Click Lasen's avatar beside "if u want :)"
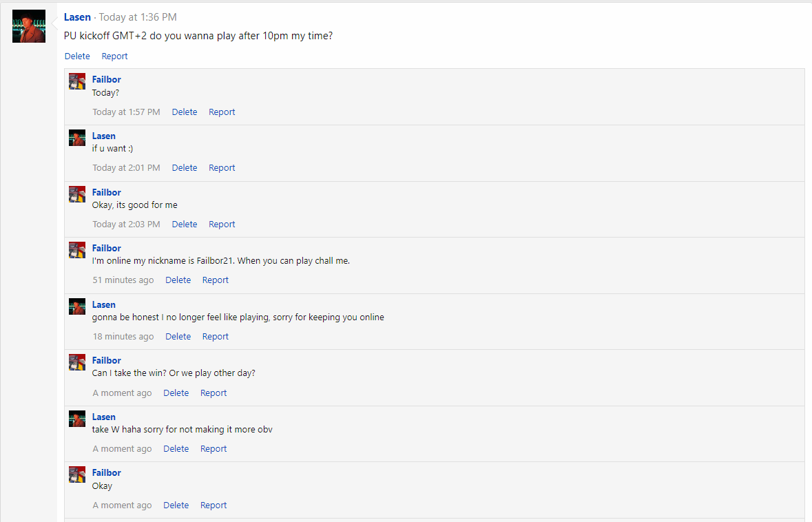The width and height of the screenshot is (812, 522). click(x=77, y=138)
